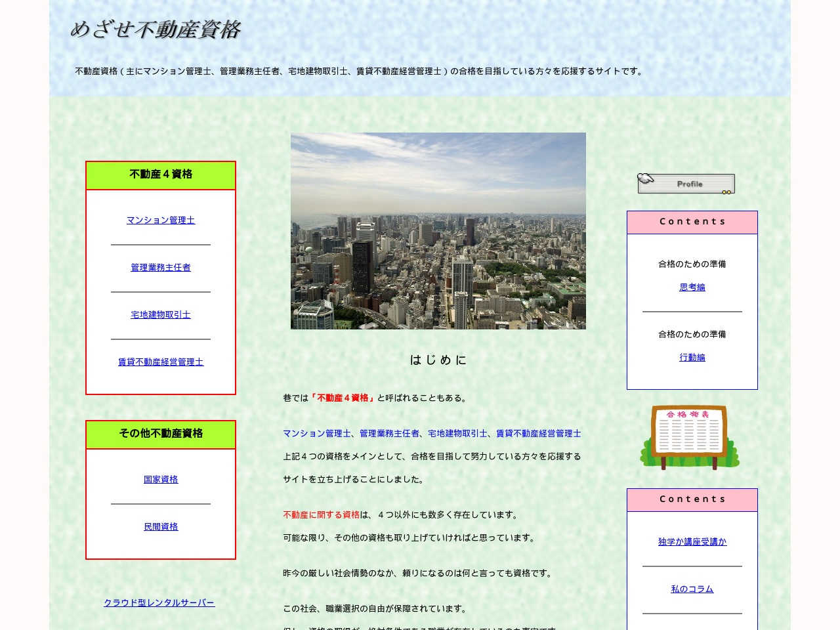840x630 pixels.
Task: Select the 昨今の厳しい社会情勢のなか sentence
Action: [x=419, y=574]
